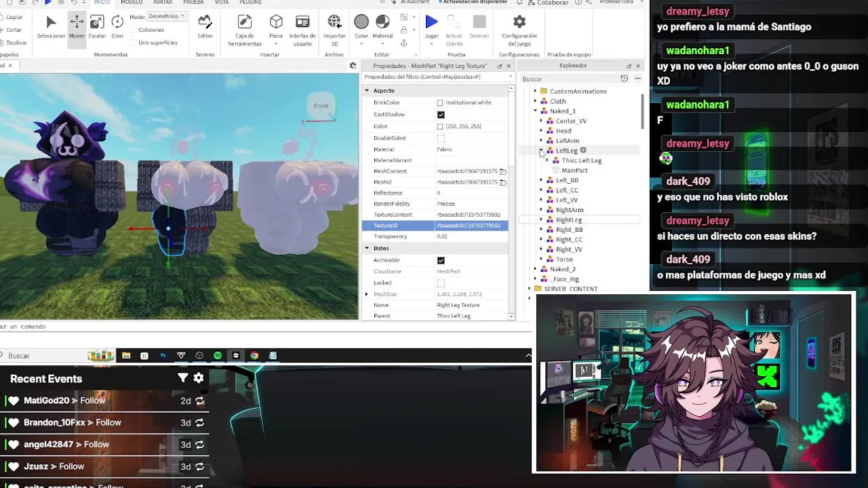Click plus icon next to LeftLeg
Viewport: 868px width, 488px height.
click(583, 150)
